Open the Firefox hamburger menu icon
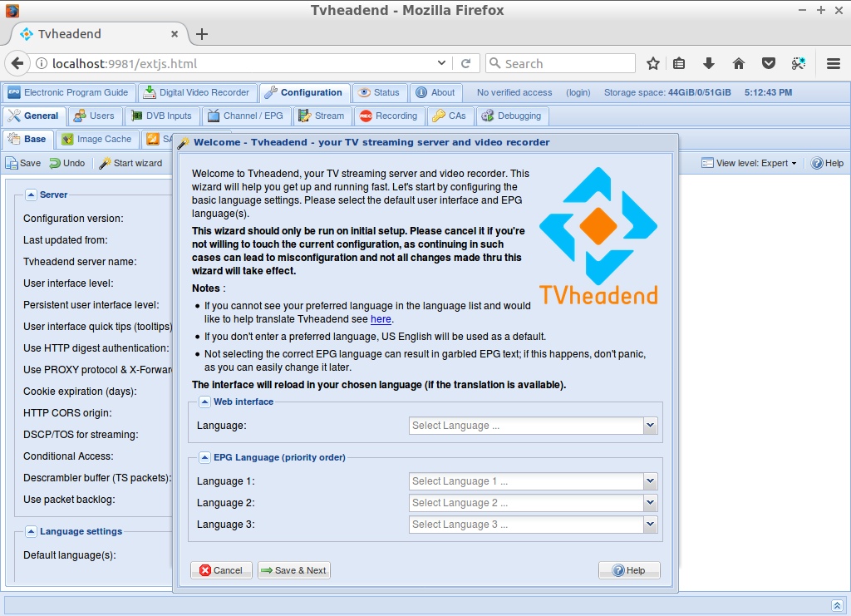 tap(832, 62)
